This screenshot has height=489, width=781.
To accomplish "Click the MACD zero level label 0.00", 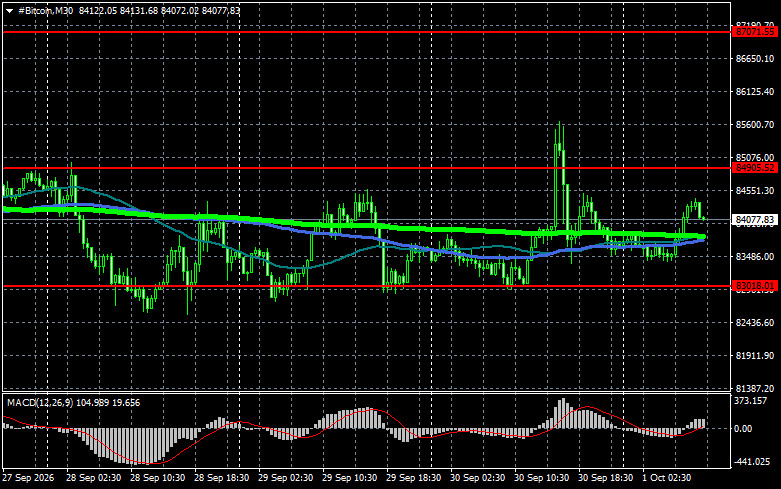I will click(743, 428).
